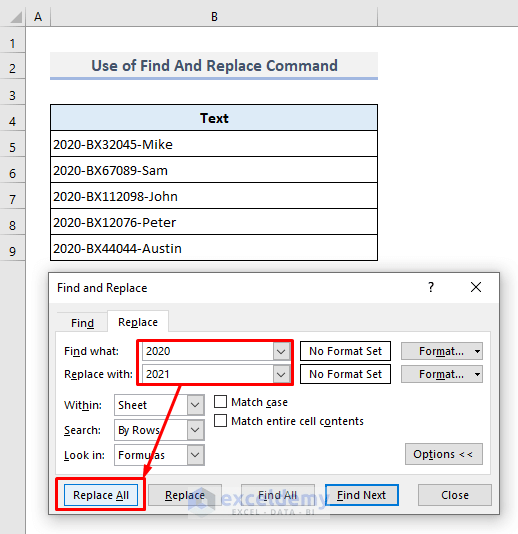
Task: Enable the Match case checkbox
Action: [220, 402]
